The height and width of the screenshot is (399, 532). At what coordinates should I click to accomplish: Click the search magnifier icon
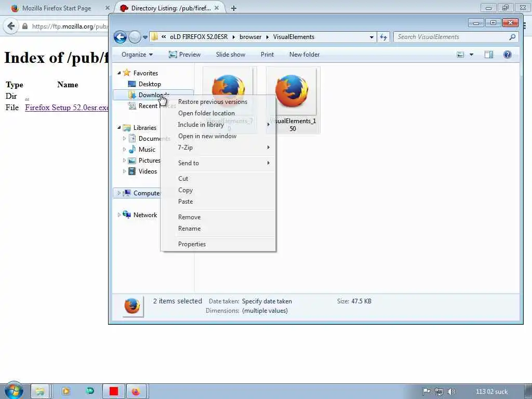point(512,37)
